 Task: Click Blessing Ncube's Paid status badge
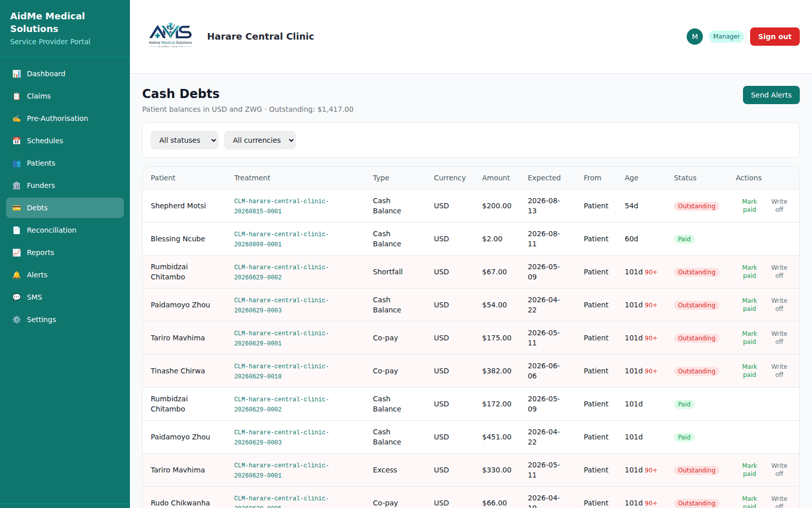(x=684, y=239)
